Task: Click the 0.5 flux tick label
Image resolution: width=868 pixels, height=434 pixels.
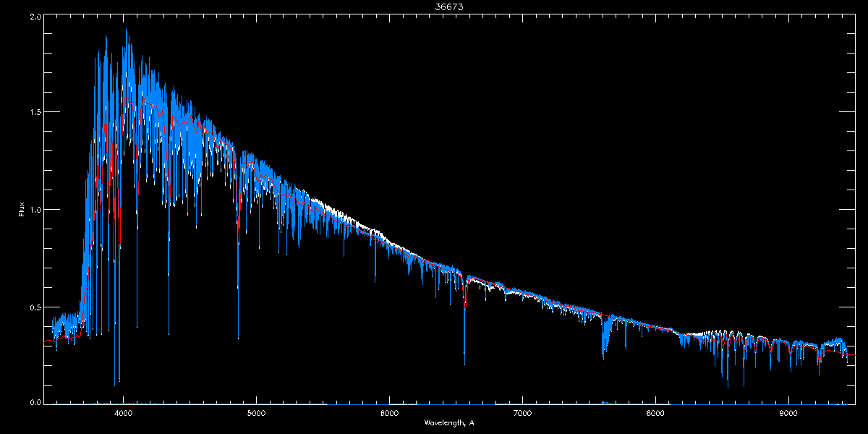Action: click(x=35, y=307)
